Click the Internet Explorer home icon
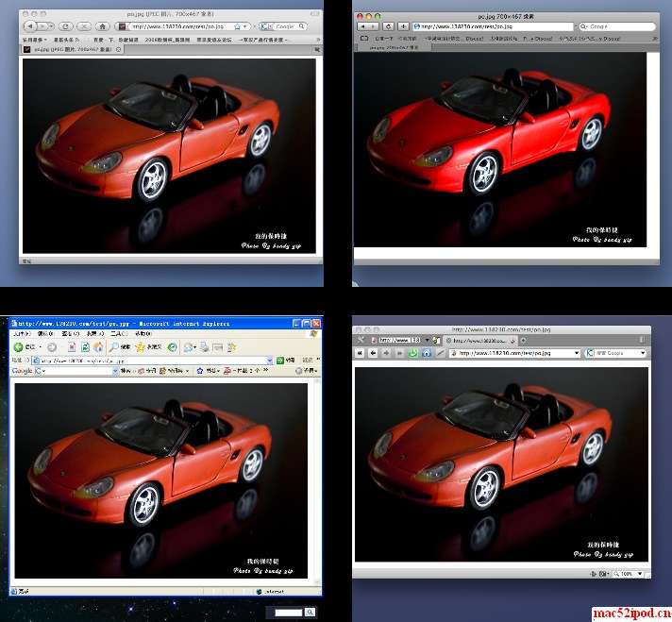This screenshot has height=622, width=672. 98,346
